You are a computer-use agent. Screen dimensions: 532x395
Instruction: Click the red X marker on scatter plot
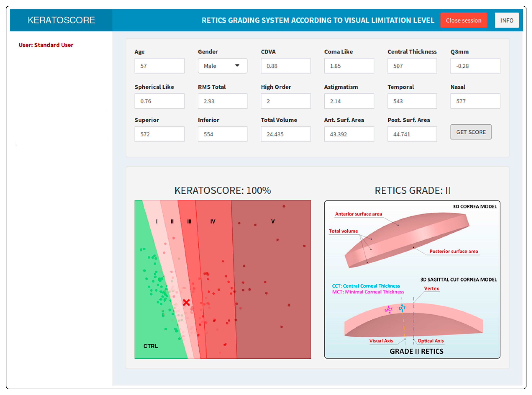(186, 303)
